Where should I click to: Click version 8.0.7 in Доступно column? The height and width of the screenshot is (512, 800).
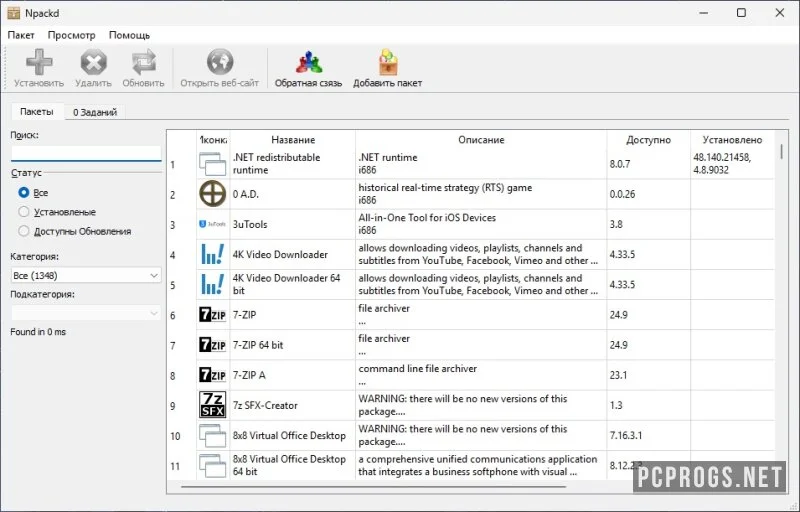620,164
